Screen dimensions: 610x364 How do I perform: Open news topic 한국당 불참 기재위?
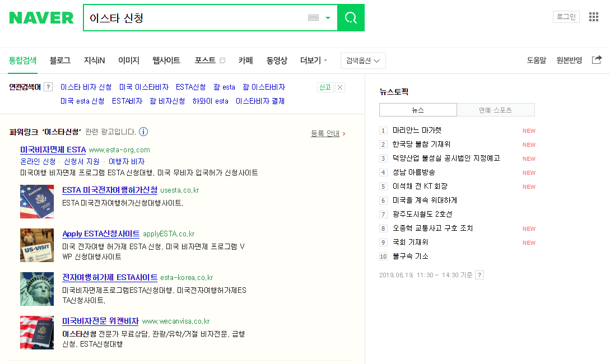click(x=421, y=144)
